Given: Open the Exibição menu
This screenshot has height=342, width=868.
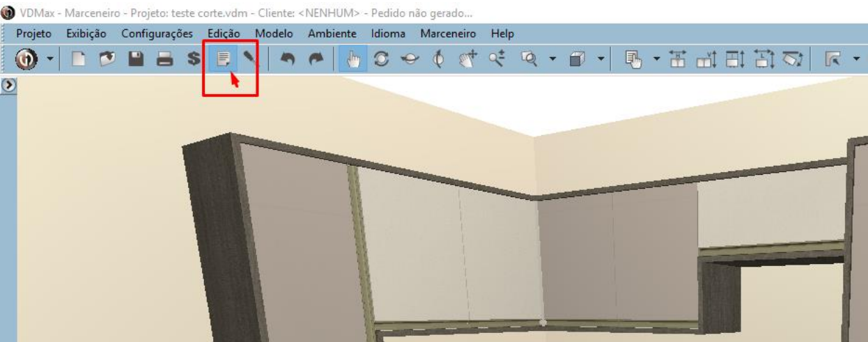Looking at the screenshot, I should (86, 33).
